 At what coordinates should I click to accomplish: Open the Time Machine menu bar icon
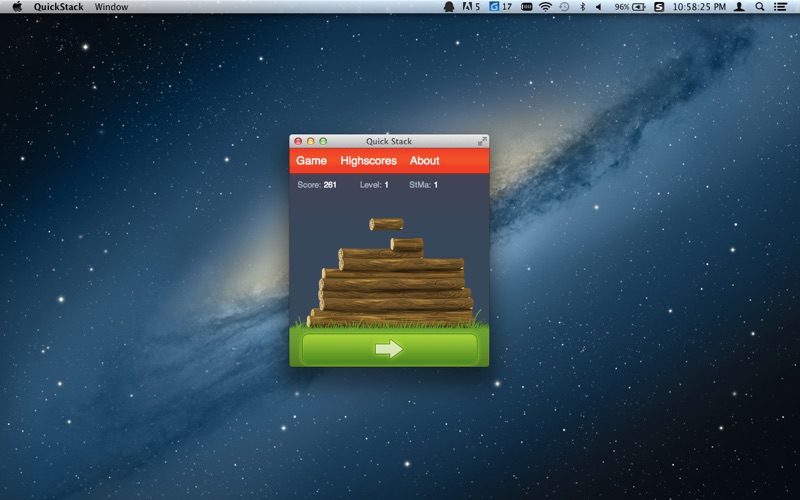(x=564, y=7)
